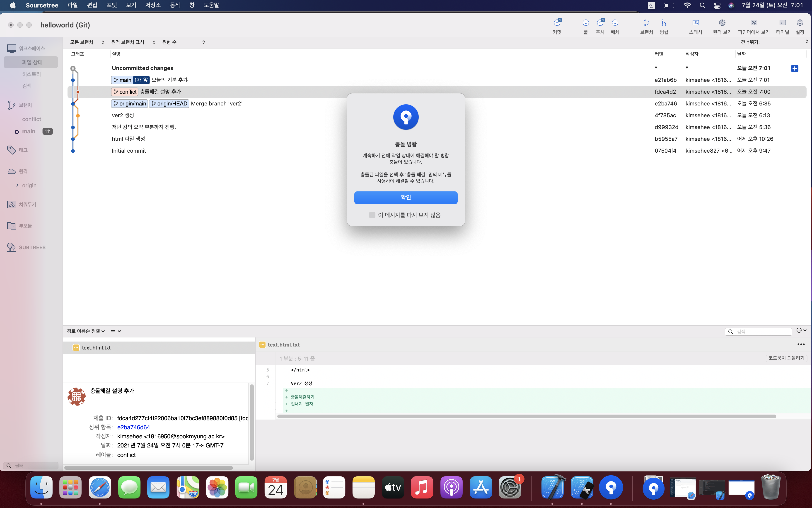Image resolution: width=812 pixels, height=508 pixels.
Task: Open the Show Remote Branches (원격 브랜치 표시) dropdown
Action: pos(133,42)
